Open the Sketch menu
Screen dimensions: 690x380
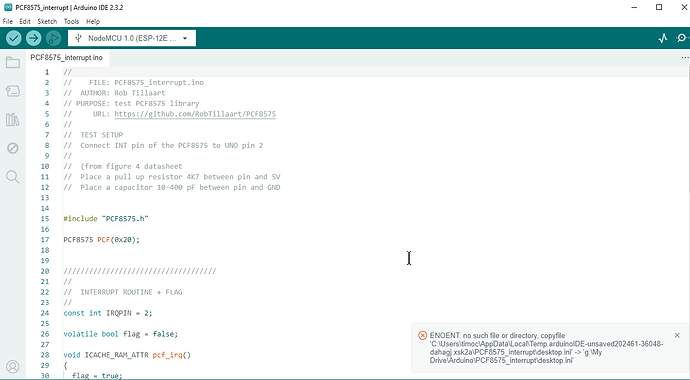[x=47, y=21]
